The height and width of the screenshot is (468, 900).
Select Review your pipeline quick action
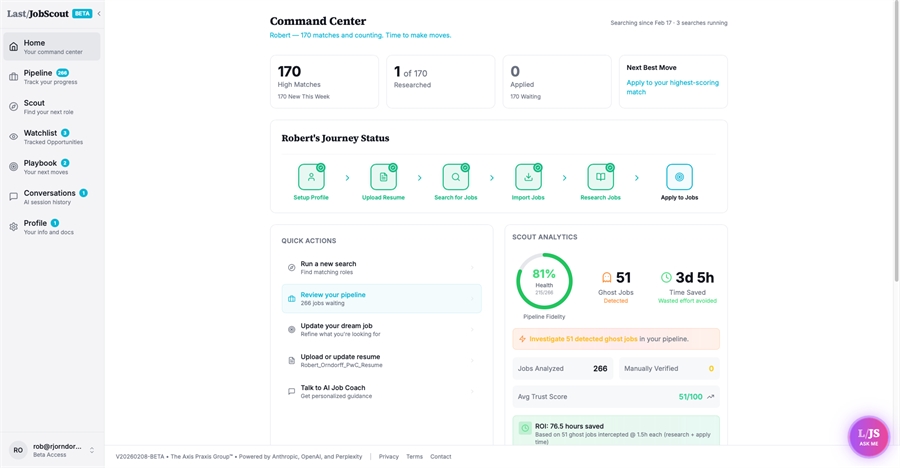(381, 298)
